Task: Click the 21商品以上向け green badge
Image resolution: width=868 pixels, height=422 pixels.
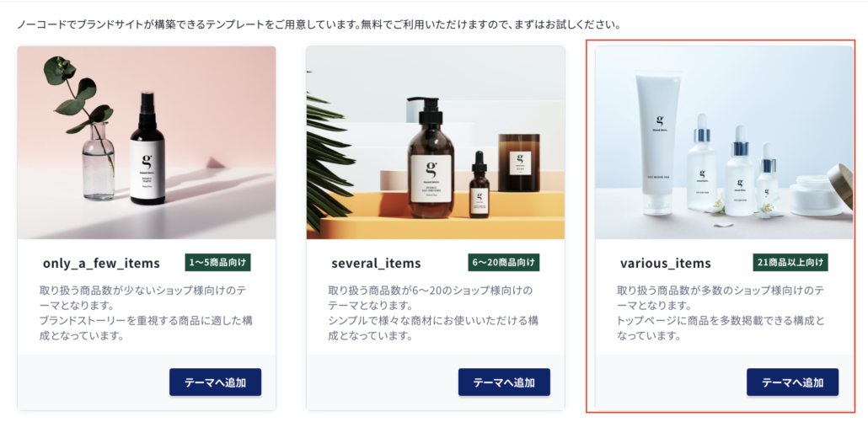Action: (790, 263)
